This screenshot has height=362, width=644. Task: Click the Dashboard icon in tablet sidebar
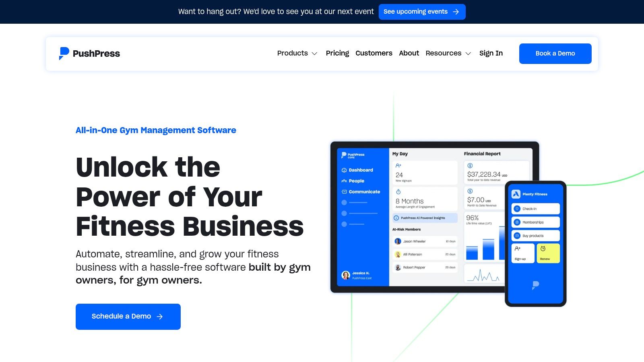pyautogui.click(x=344, y=170)
